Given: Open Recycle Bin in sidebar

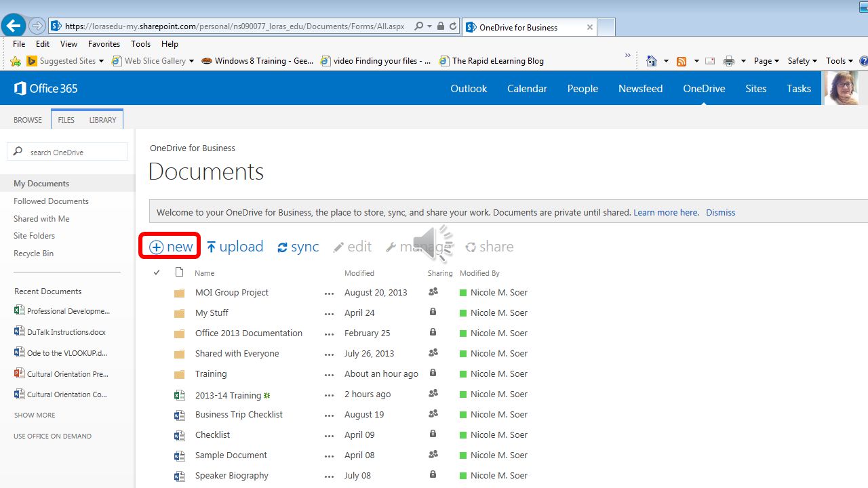Looking at the screenshot, I should pyautogui.click(x=33, y=253).
